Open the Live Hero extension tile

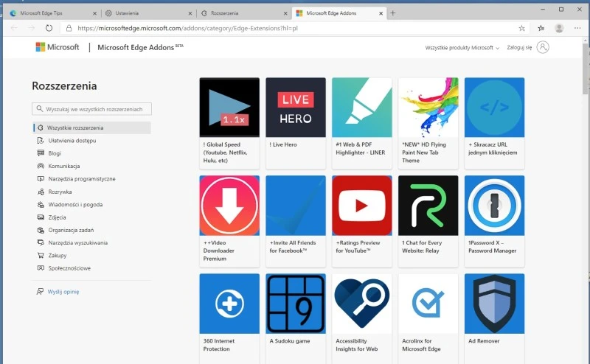click(x=296, y=123)
